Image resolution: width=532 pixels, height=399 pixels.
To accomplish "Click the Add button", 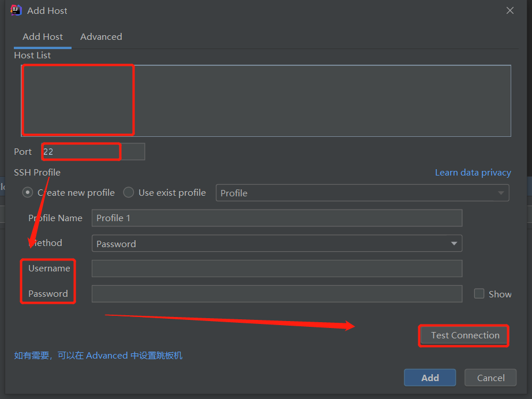I will [x=430, y=378].
